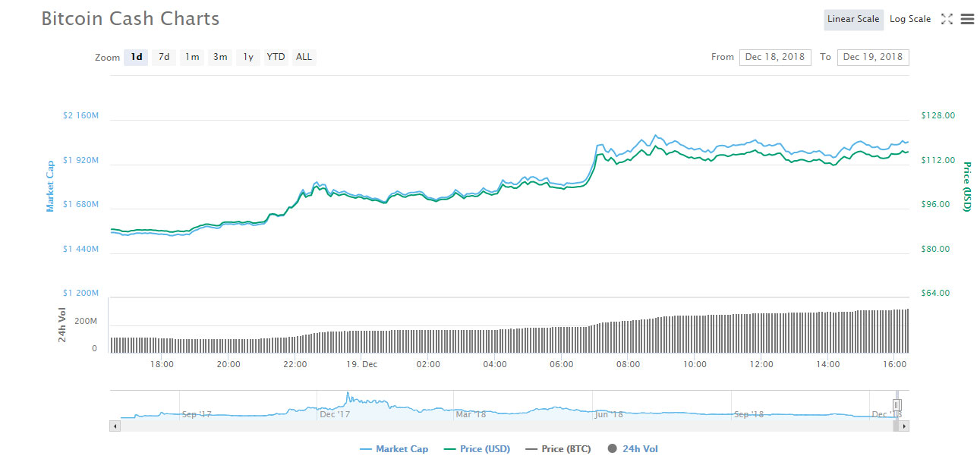Click the 16:00 time axis label
The width and height of the screenshot is (980, 462).
pos(895,364)
